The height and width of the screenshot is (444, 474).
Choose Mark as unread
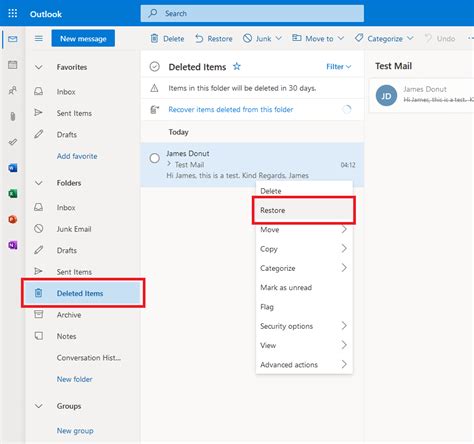coord(304,288)
